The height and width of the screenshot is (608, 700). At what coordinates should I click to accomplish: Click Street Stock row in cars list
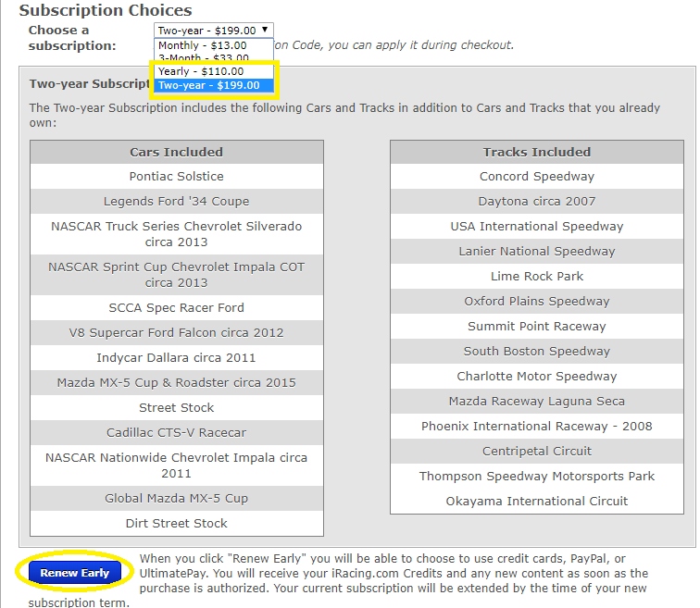coord(176,408)
